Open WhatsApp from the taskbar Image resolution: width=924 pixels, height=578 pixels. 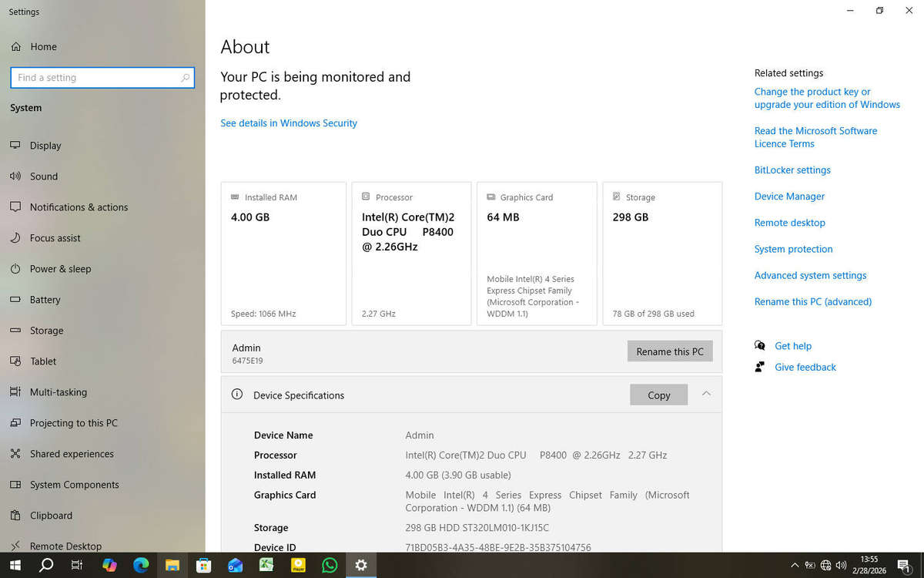[330, 565]
